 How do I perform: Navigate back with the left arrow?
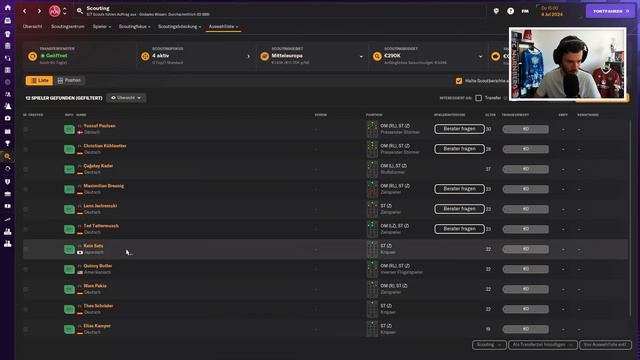24,11
